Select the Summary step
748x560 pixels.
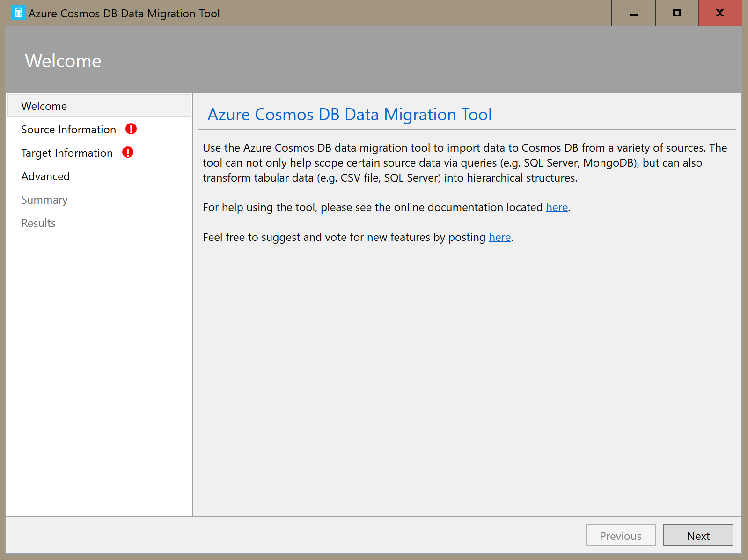pyautogui.click(x=44, y=200)
